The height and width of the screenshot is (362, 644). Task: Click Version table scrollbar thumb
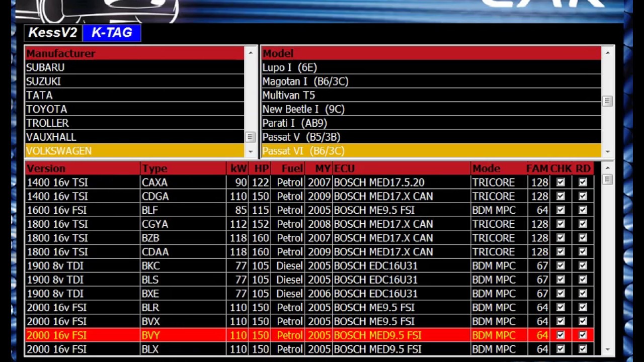pos(607,179)
